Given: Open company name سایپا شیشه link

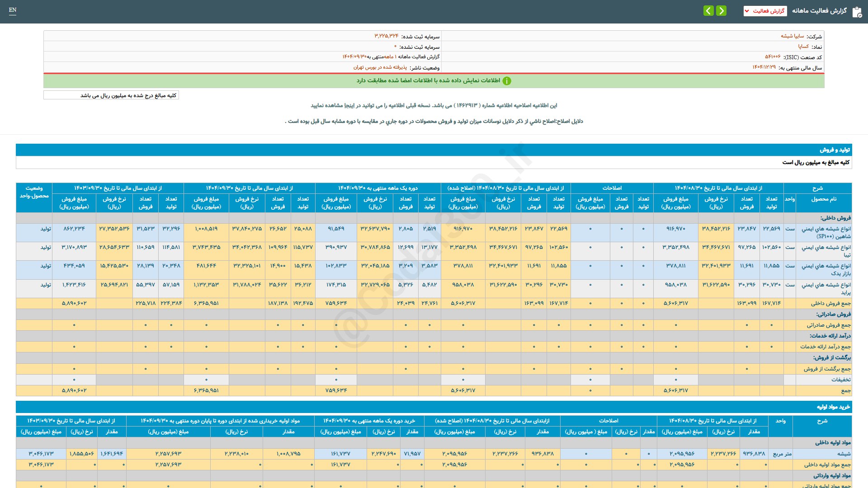Looking at the screenshot, I should tap(792, 36).
